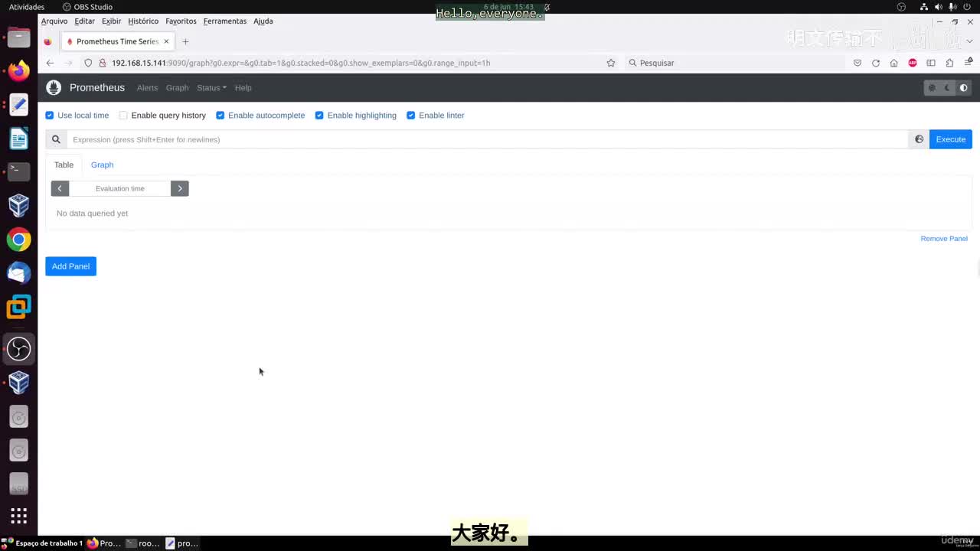This screenshot has width=980, height=551.
Task: Open the Graph page in navbar
Action: (x=177, y=88)
